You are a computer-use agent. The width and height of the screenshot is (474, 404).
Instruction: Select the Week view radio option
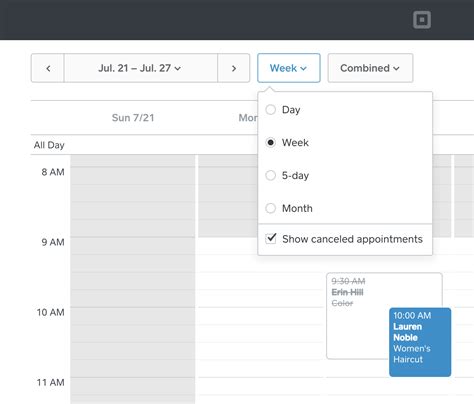pyautogui.click(x=271, y=142)
